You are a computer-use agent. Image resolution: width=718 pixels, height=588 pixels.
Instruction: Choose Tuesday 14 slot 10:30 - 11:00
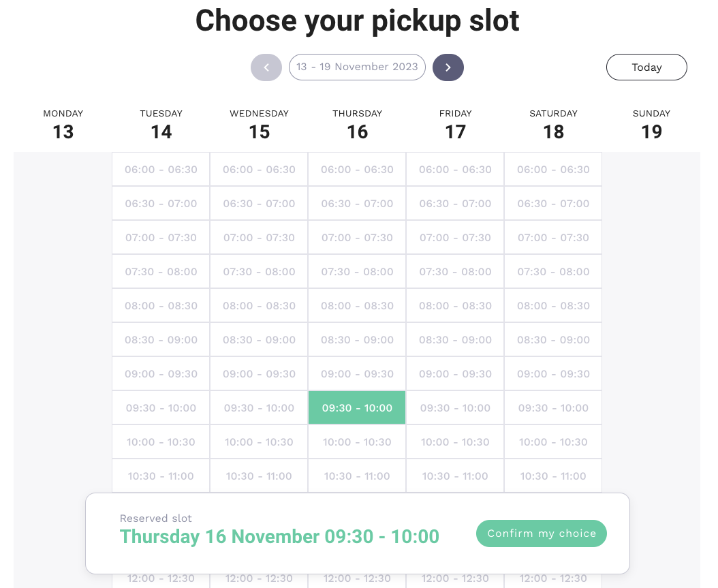click(x=161, y=476)
